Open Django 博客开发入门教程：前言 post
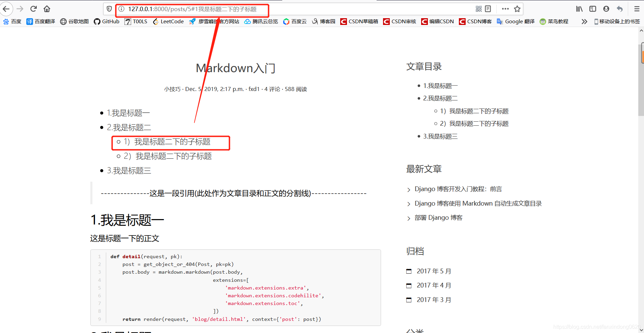The height and width of the screenshot is (333, 644). coord(458,189)
